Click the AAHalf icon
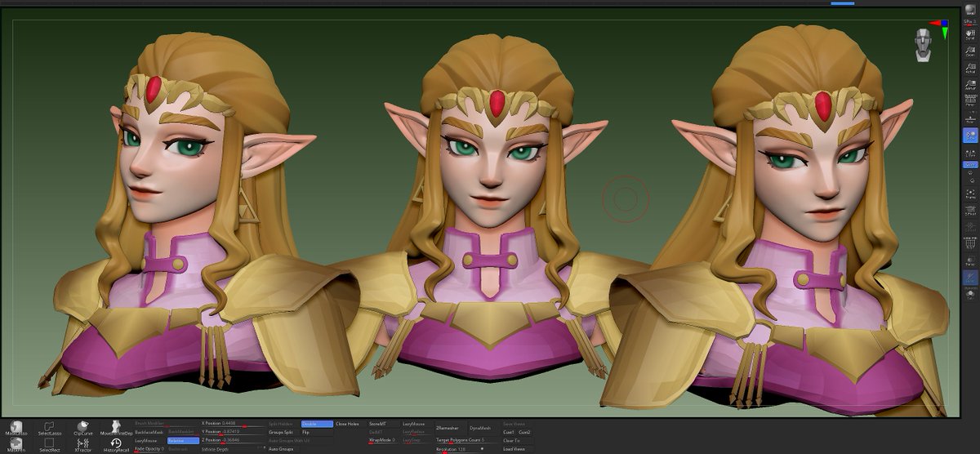The image size is (980, 454). [970, 84]
